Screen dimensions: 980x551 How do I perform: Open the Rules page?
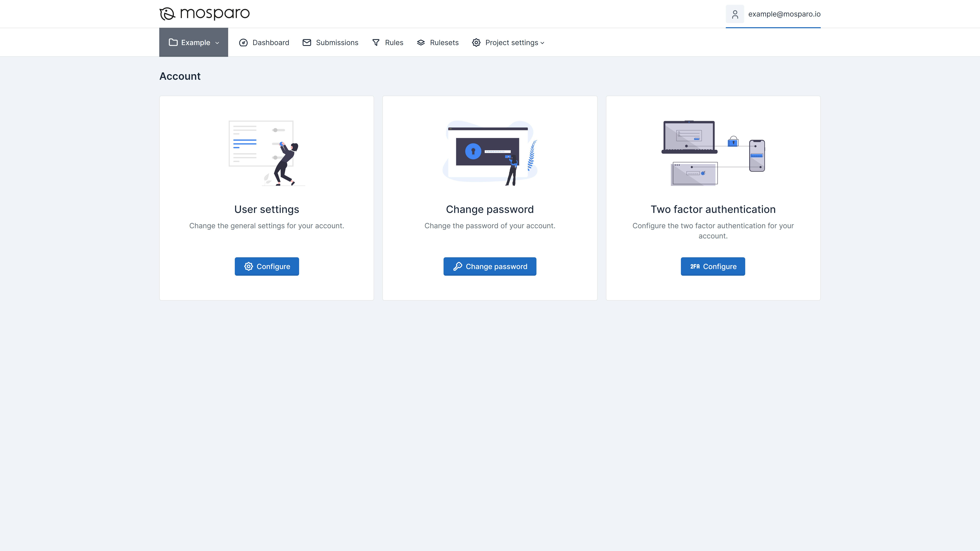pyautogui.click(x=388, y=43)
